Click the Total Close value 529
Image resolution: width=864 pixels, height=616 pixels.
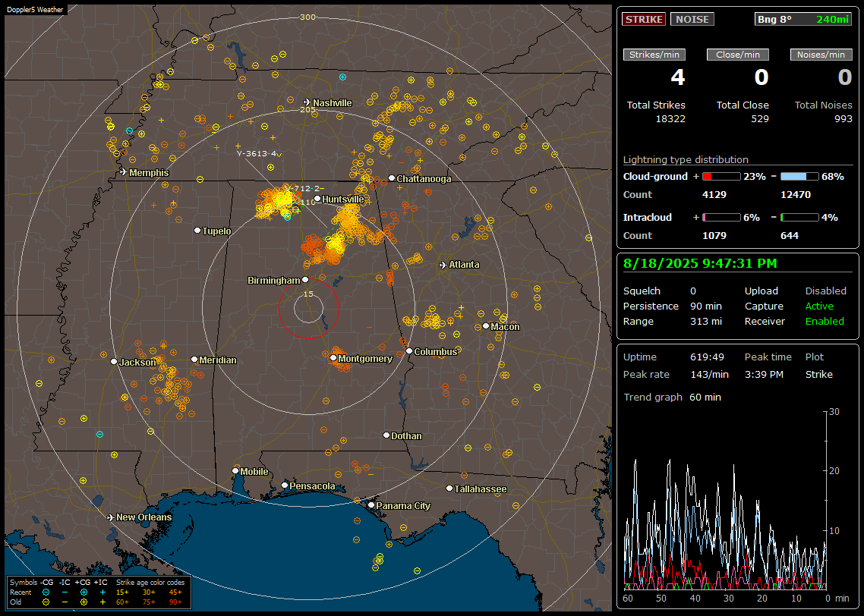point(760,119)
